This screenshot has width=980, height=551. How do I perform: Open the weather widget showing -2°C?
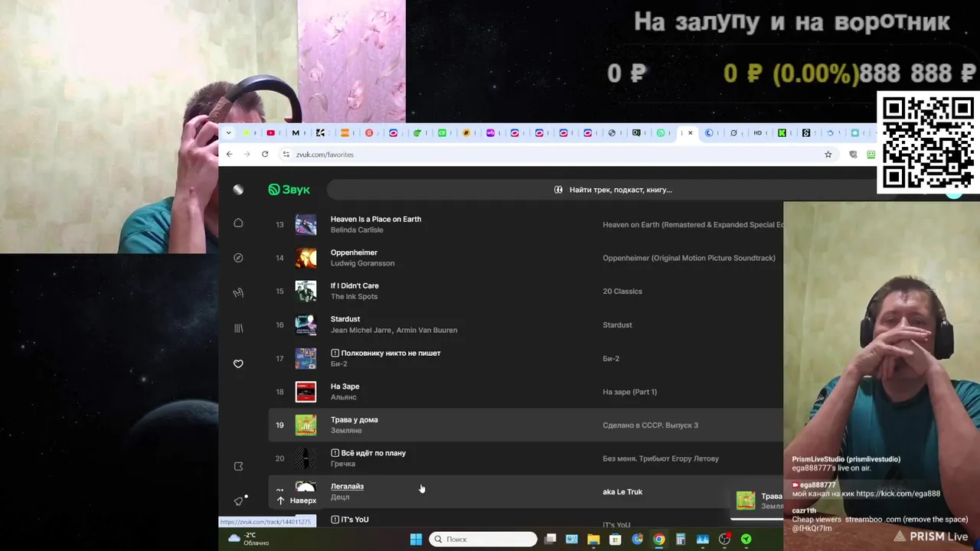pyautogui.click(x=248, y=539)
